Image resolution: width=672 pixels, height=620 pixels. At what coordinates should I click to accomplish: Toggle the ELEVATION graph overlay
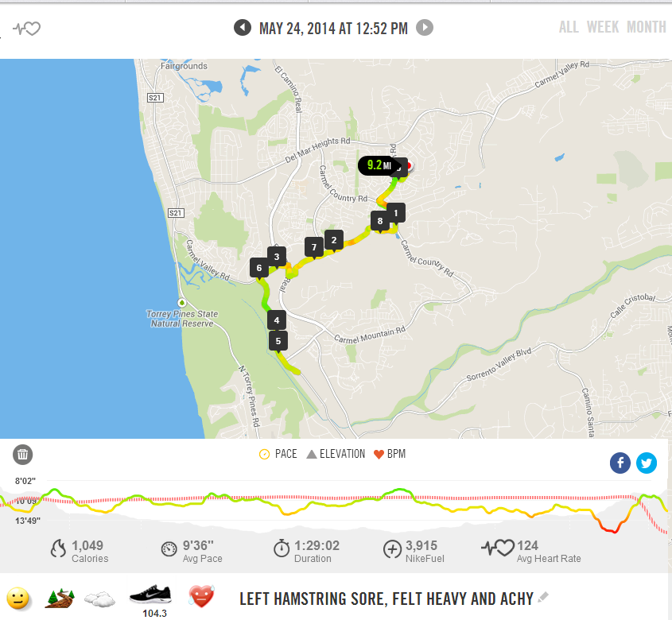[x=336, y=454]
